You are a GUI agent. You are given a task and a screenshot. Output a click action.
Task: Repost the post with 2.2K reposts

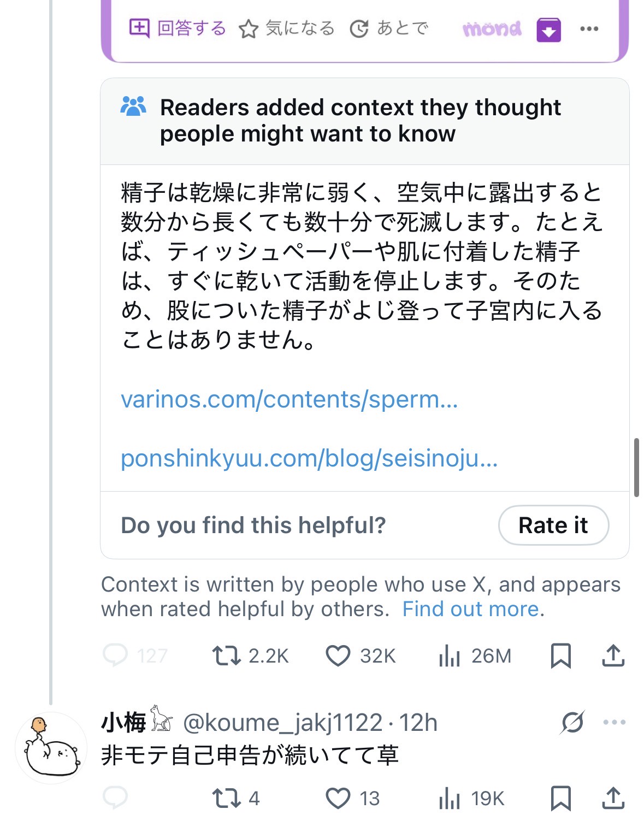coord(226,655)
